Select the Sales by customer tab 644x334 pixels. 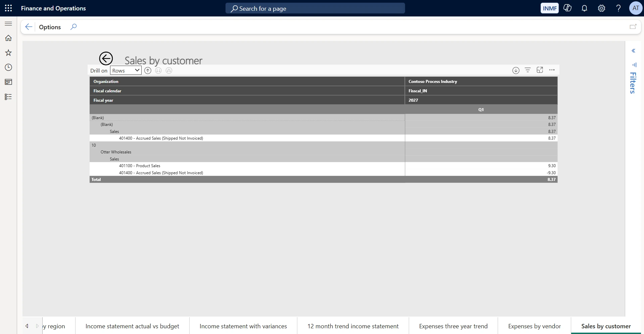coord(606,326)
